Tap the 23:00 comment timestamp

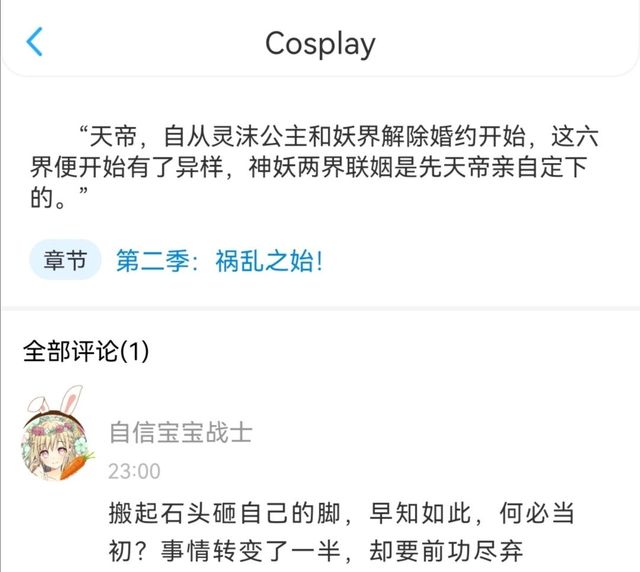pyautogui.click(x=134, y=471)
